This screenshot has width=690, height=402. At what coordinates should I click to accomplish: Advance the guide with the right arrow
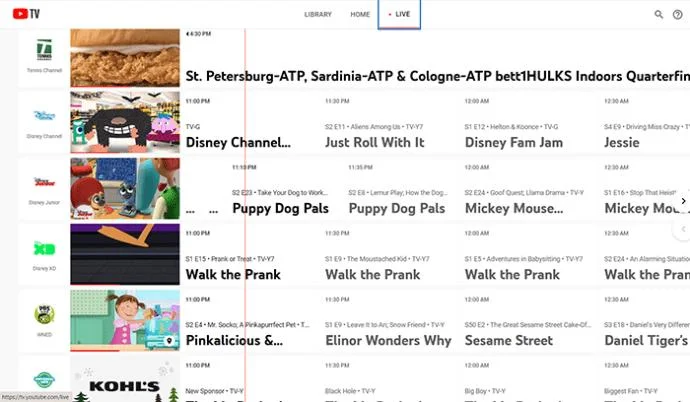683,201
